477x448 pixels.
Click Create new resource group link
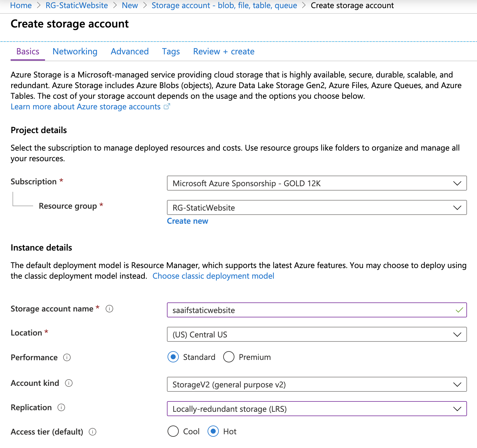pyautogui.click(x=188, y=221)
